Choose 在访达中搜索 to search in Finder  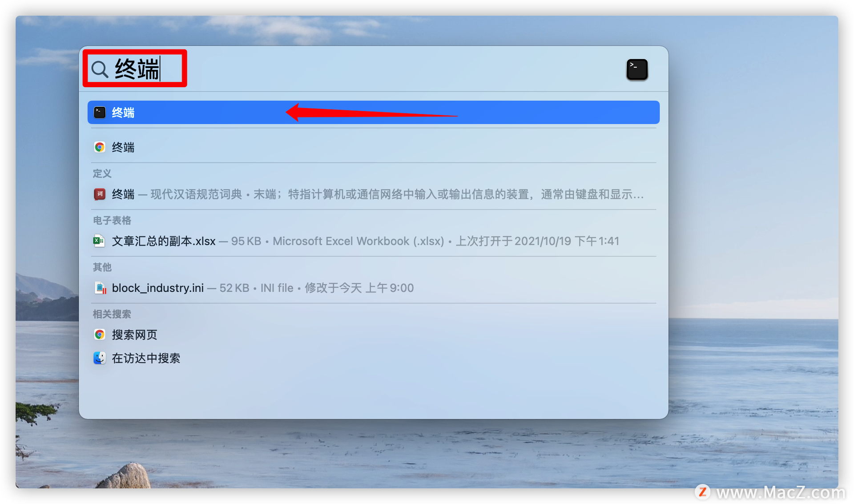point(373,358)
